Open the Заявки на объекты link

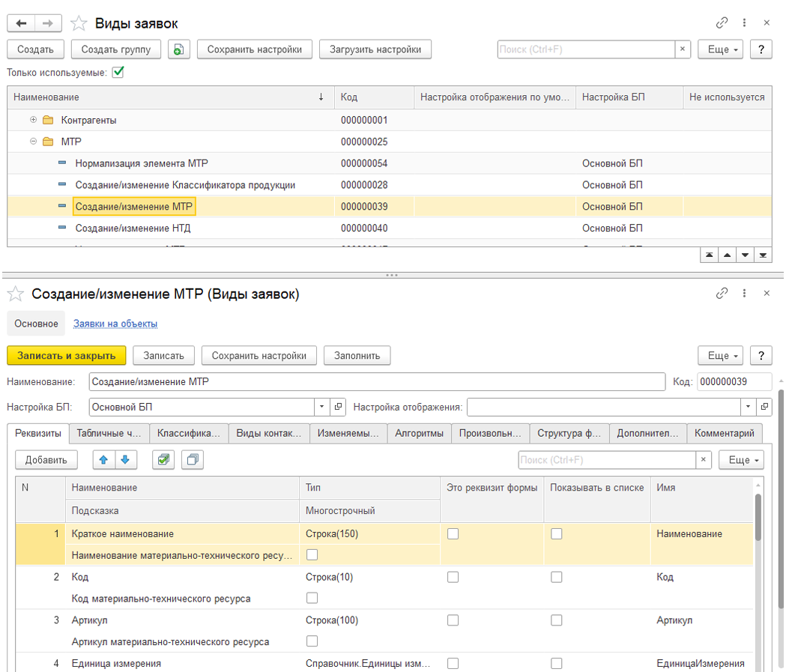click(x=115, y=324)
